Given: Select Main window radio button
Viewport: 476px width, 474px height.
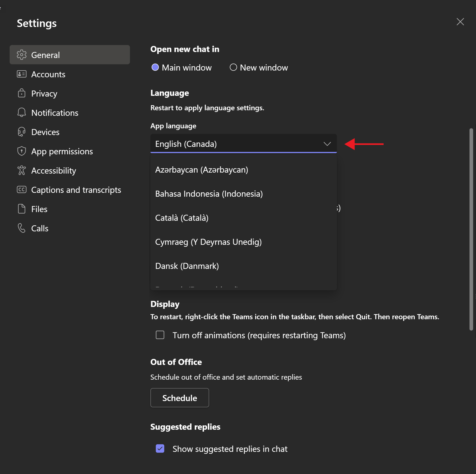Looking at the screenshot, I should (155, 67).
